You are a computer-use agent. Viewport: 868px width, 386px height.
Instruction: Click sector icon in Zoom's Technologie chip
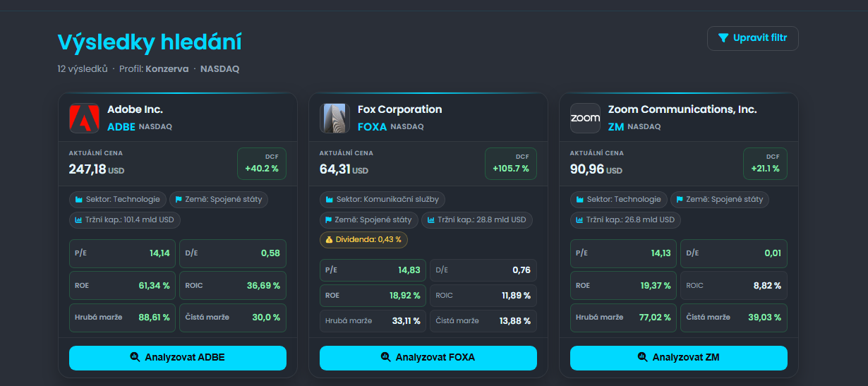pos(580,200)
